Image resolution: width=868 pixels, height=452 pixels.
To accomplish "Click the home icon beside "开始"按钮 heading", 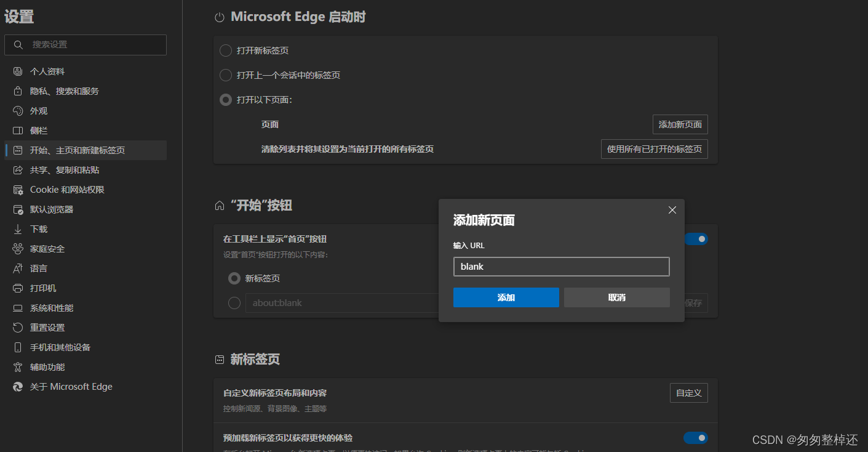I will click(220, 206).
